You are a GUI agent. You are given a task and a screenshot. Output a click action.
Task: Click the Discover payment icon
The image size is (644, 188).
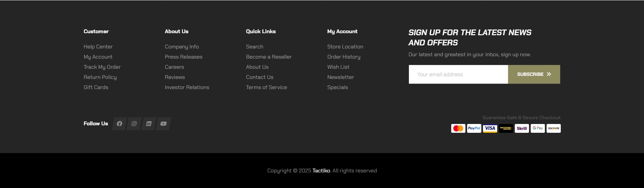click(554, 128)
